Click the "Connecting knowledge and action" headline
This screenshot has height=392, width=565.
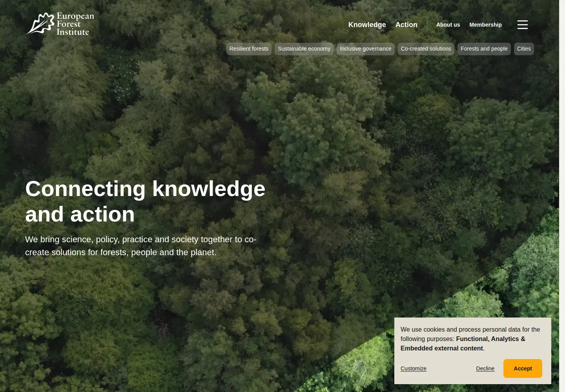pyautogui.click(x=145, y=201)
